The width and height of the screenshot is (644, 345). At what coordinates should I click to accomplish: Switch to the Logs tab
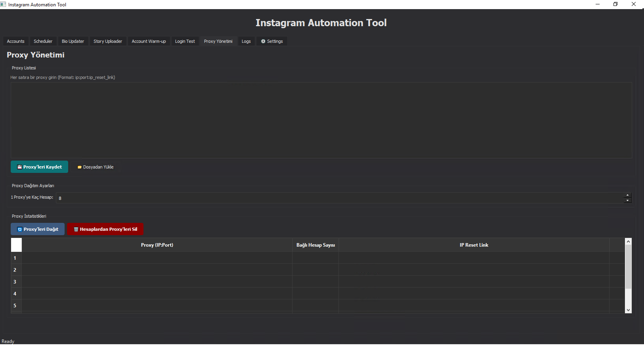pyautogui.click(x=246, y=41)
